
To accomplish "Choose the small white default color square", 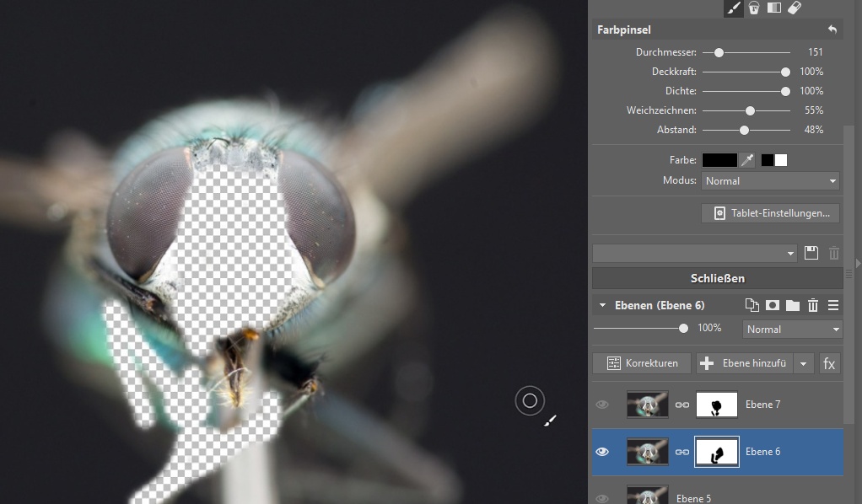I will pyautogui.click(x=781, y=160).
